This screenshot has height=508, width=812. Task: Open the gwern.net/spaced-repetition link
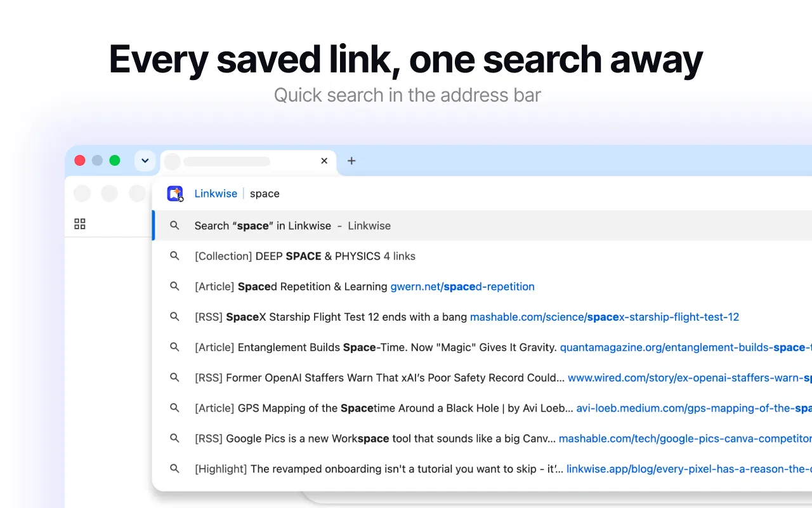(462, 286)
